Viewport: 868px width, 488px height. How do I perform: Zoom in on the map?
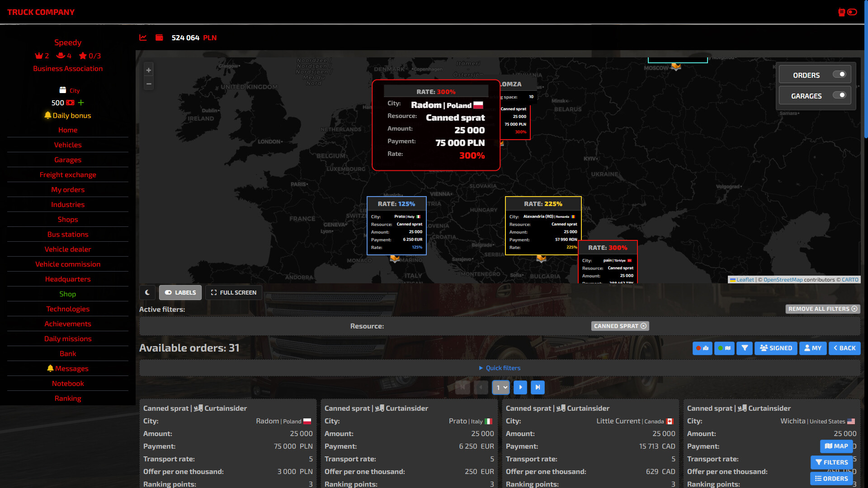148,70
